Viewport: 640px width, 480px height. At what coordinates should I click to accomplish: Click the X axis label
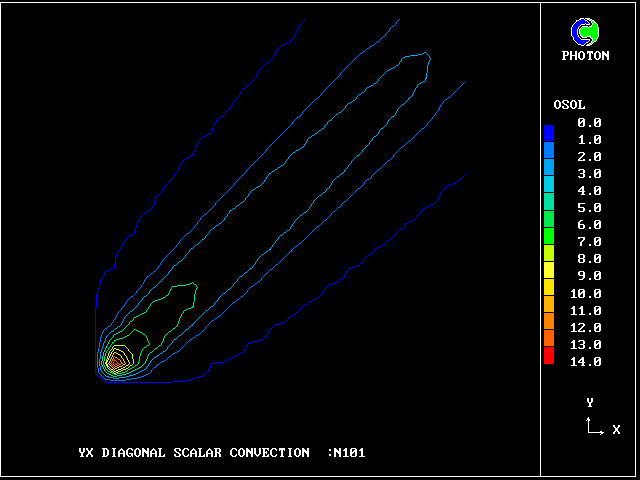pyautogui.click(x=616, y=430)
